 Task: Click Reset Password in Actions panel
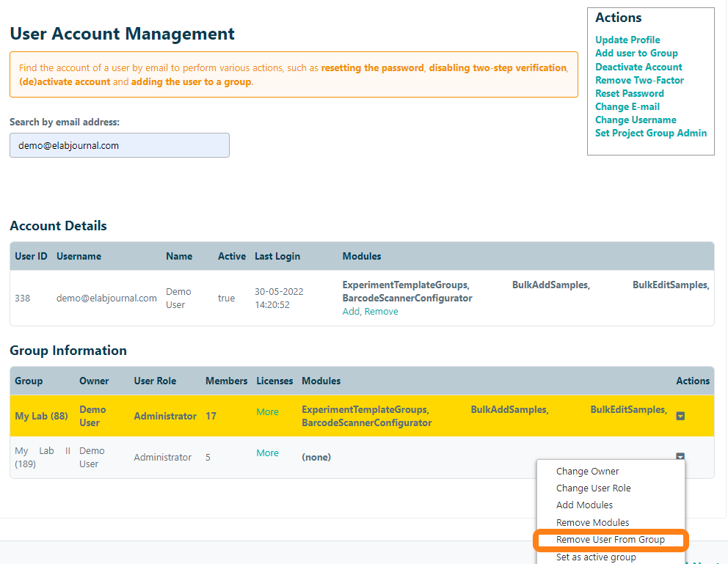629,93
